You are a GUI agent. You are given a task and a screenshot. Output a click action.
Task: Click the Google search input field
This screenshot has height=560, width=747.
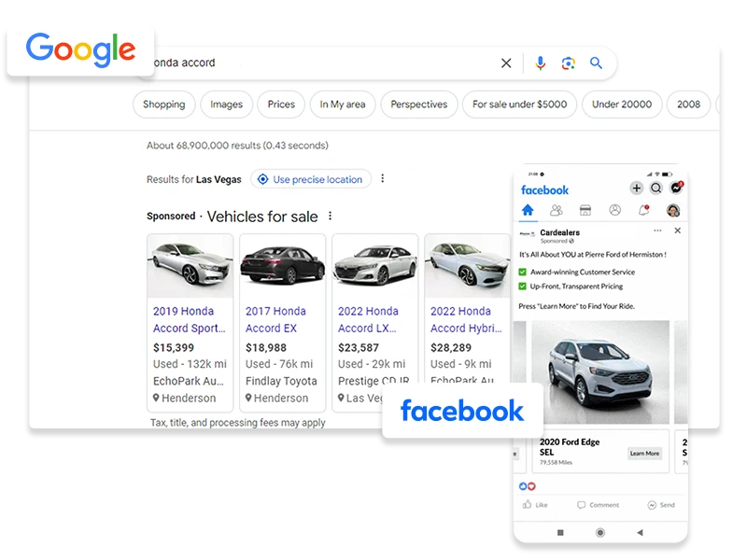(324, 63)
